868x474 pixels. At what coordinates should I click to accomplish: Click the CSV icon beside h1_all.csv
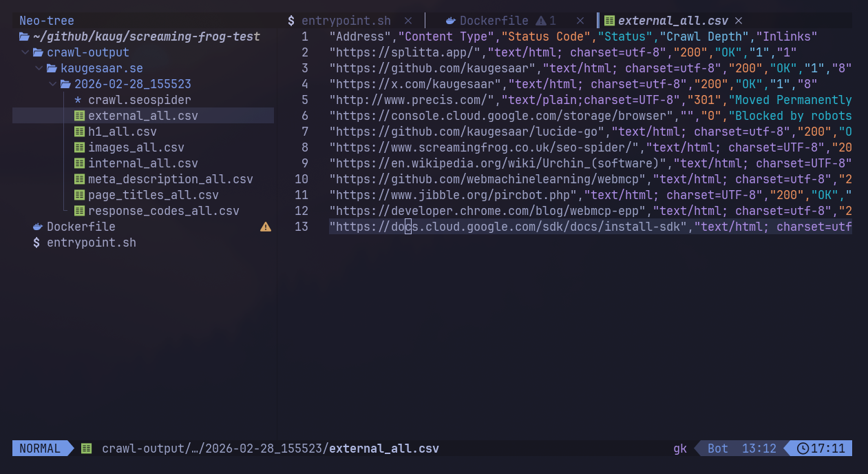(78, 132)
